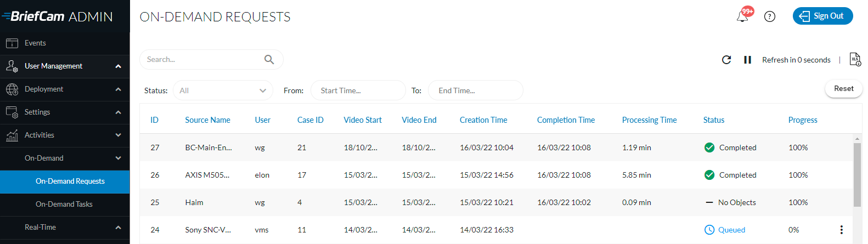Viewport: 868px width, 244px height.
Task: Open the help question mark icon
Action: point(770,16)
